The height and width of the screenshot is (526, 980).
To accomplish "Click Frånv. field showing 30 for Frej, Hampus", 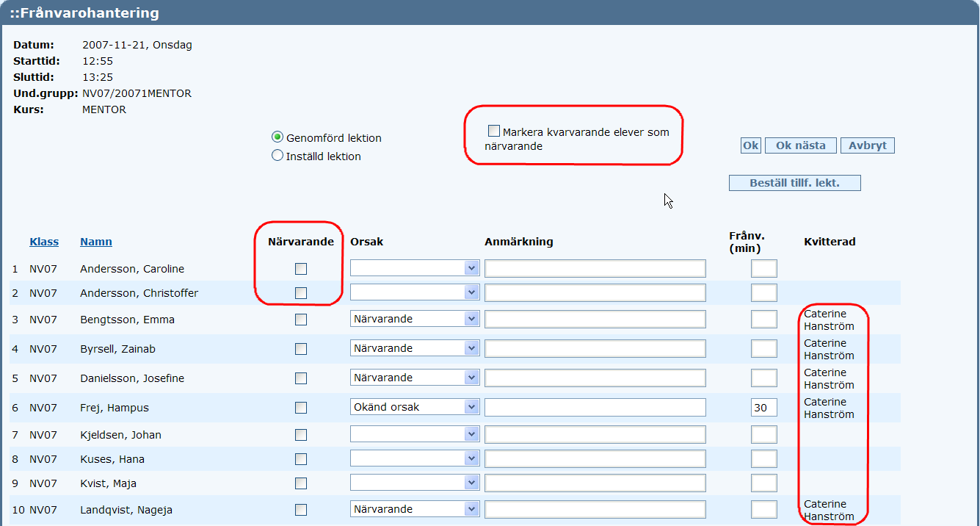I will pyautogui.click(x=764, y=407).
